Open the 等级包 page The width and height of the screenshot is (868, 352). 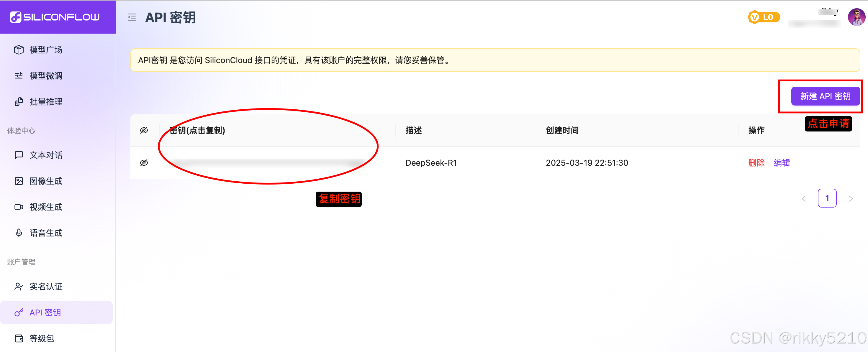[41, 338]
